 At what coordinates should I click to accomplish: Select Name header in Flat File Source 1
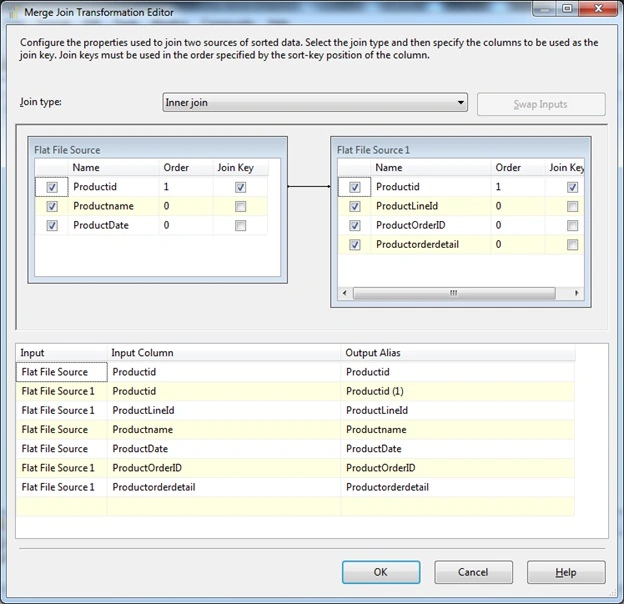[x=430, y=168]
